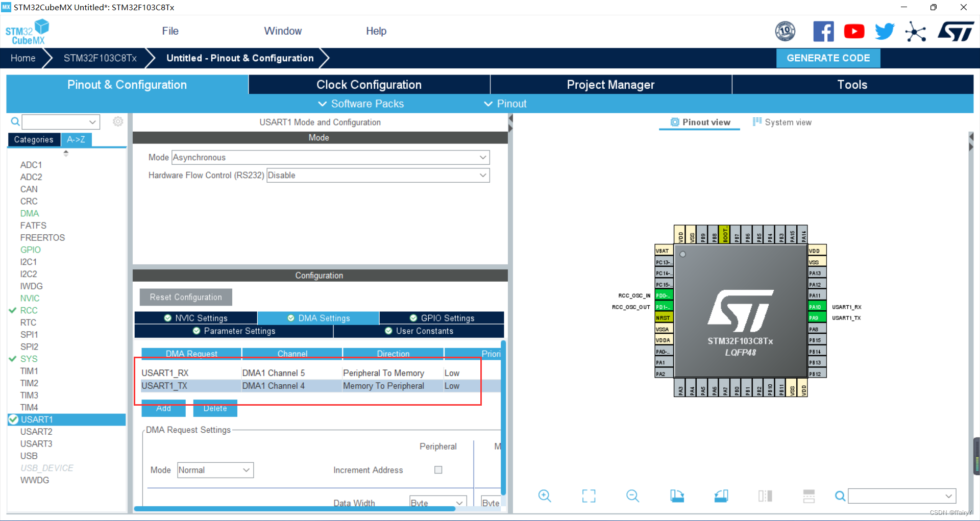Click the PD0 RCC_OSC_IN pin
Viewport: 980px width, 521px height.
point(664,295)
